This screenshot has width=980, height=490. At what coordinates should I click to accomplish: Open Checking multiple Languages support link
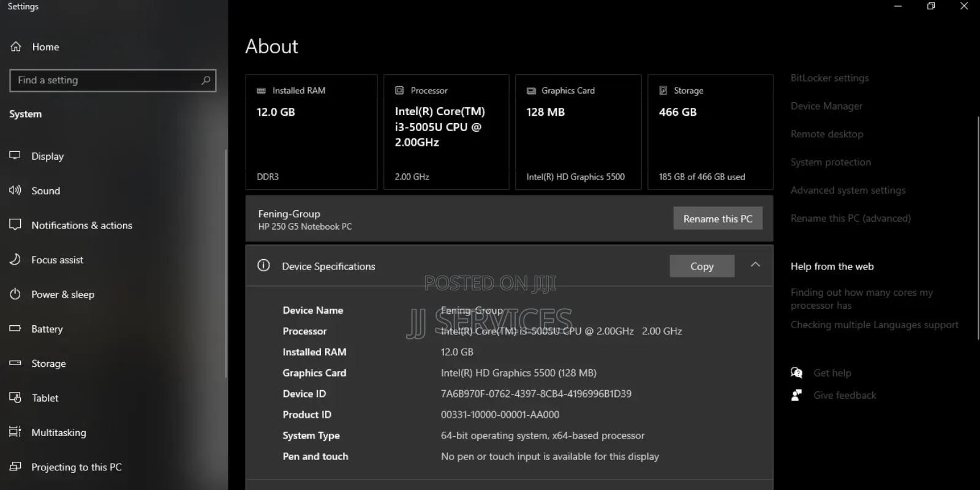(x=874, y=325)
